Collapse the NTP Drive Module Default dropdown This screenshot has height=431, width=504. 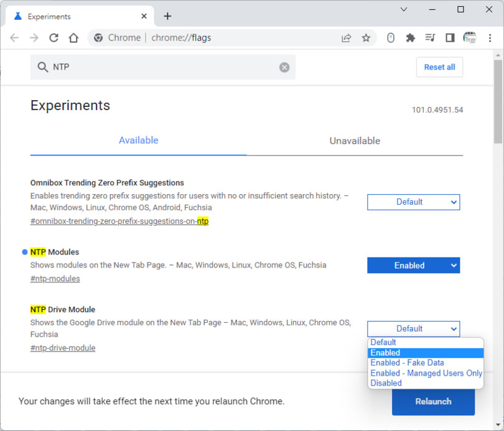[413, 329]
